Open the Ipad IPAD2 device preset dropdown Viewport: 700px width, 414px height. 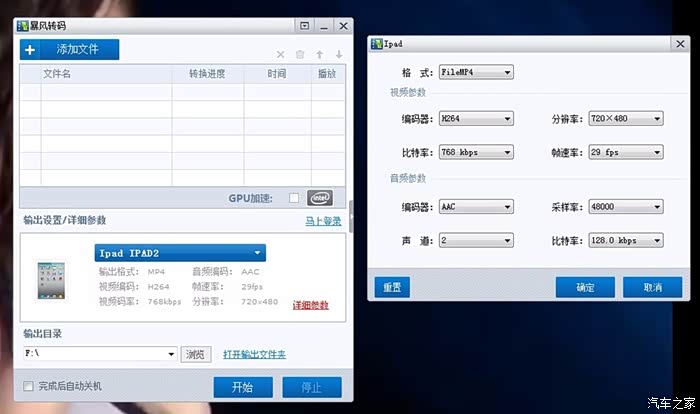pyautogui.click(x=180, y=253)
